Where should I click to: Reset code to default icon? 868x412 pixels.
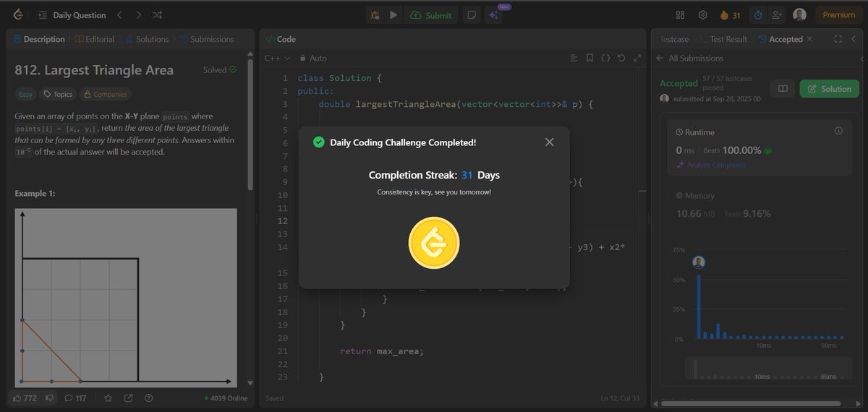tap(621, 58)
